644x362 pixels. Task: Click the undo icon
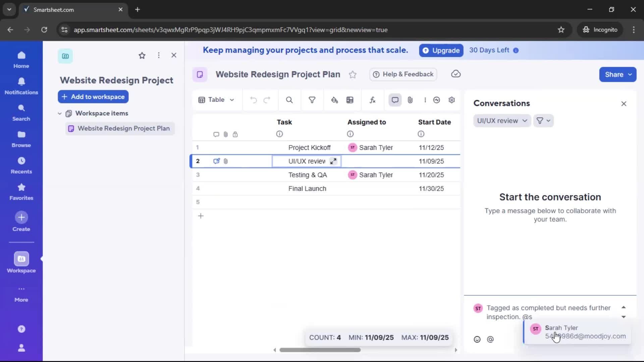click(253, 100)
